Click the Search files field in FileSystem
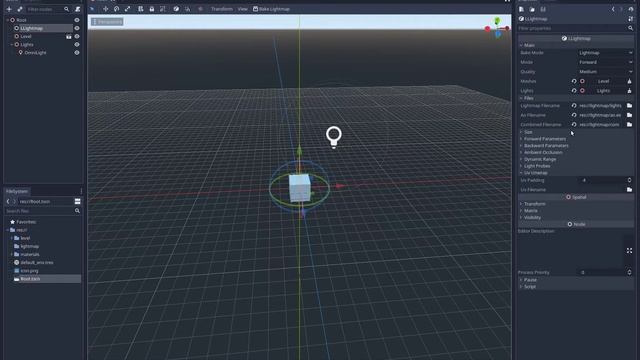Viewport: 640px width, 360px height. point(42,211)
